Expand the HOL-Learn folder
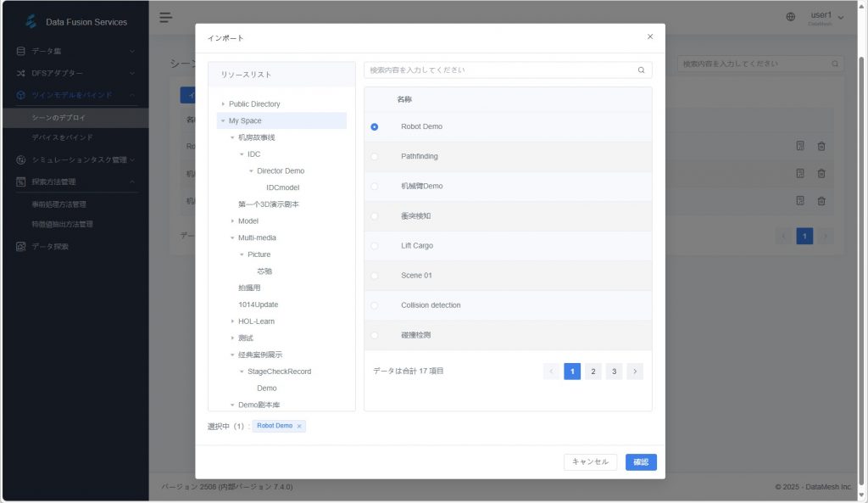 [232, 321]
